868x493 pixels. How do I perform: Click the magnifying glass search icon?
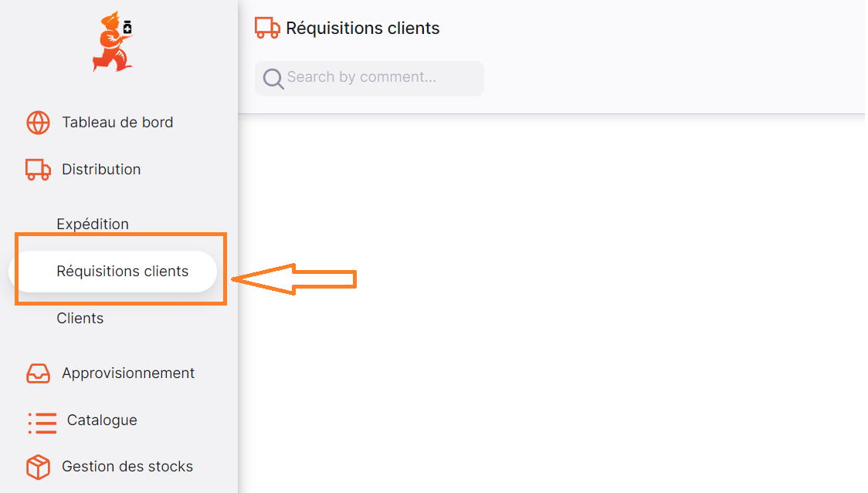point(273,79)
